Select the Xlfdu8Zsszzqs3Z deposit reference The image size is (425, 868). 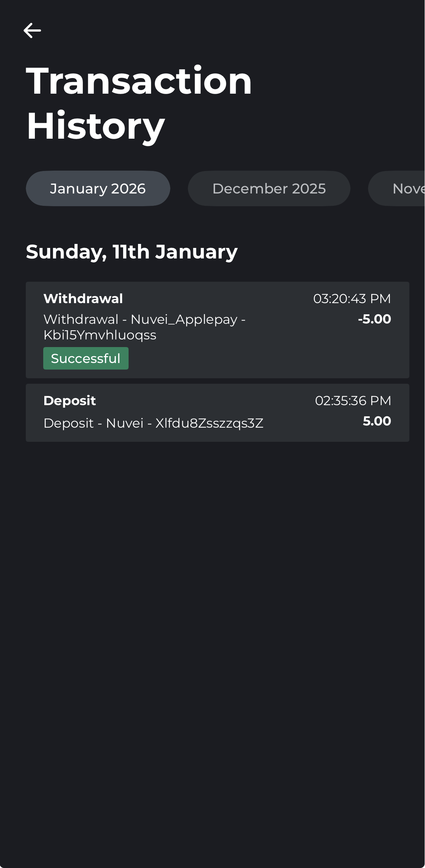pyautogui.click(x=209, y=423)
